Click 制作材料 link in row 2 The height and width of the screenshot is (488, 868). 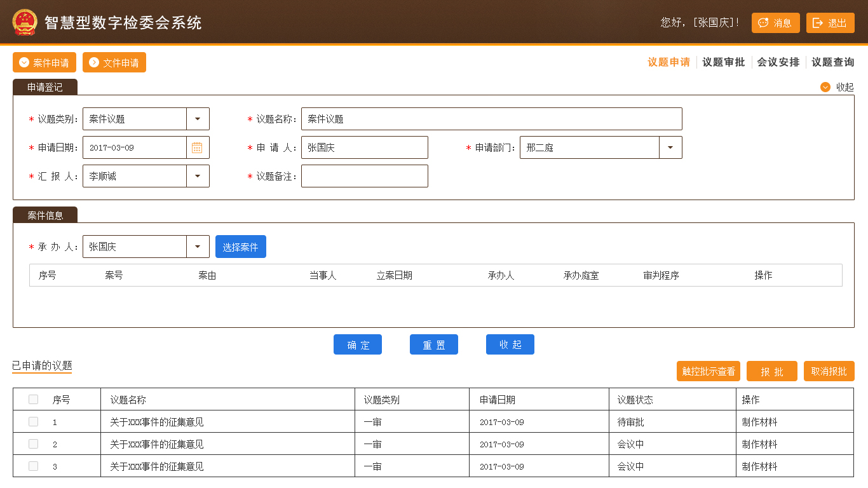(759, 444)
